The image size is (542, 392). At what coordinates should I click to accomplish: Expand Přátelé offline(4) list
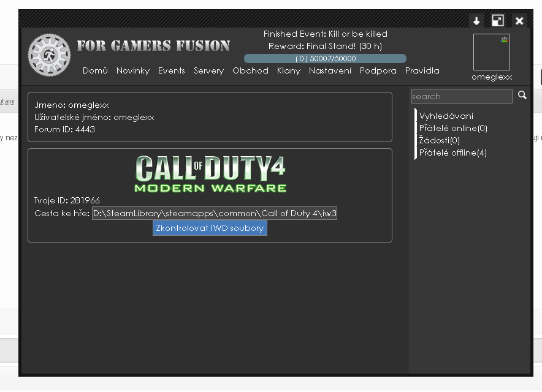453,153
